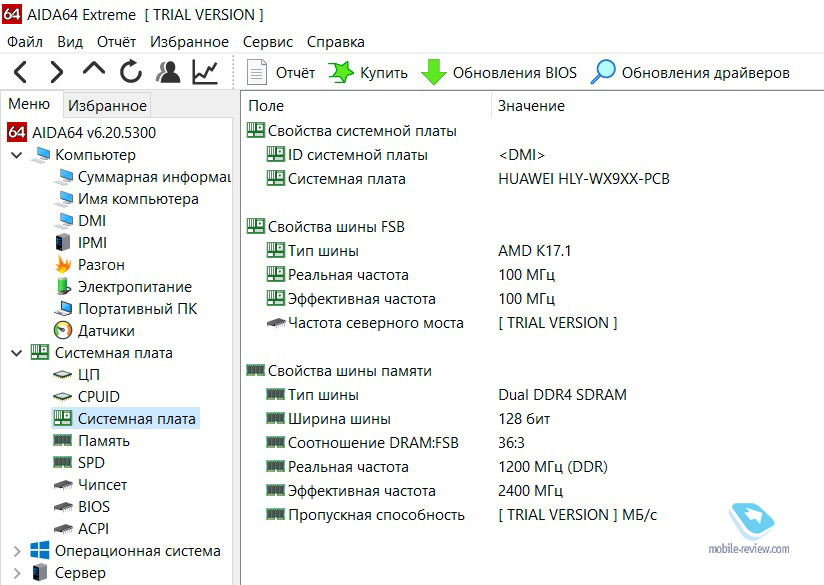Select Операционная система with Windows icon
The width and height of the screenshot is (824, 585).
[x=126, y=551]
